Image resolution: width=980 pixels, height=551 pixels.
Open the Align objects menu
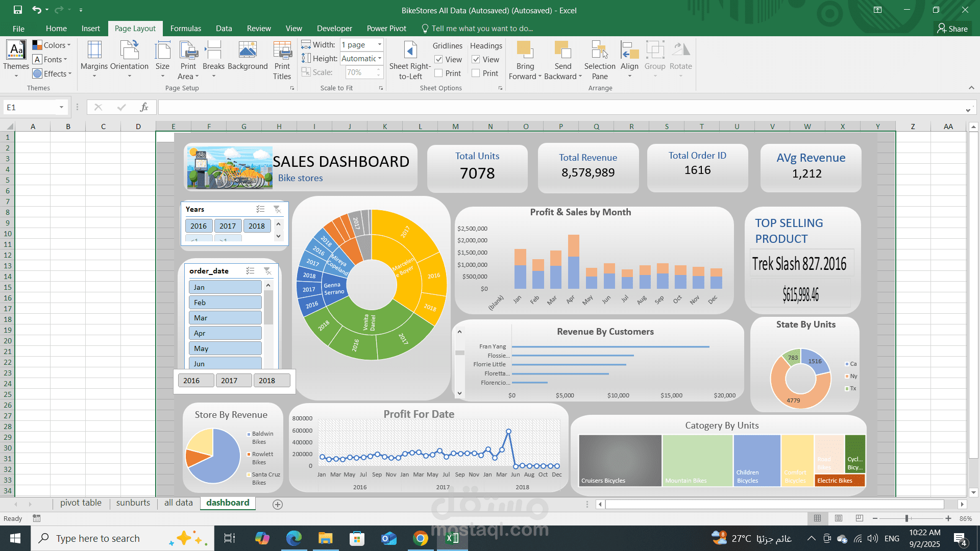[x=629, y=59]
